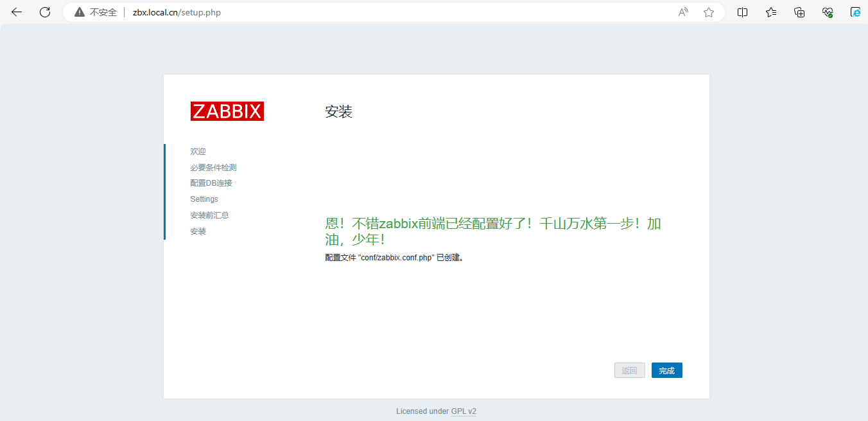Open the Settings step in sidebar
Screen dimensions: 868x421
coord(204,199)
